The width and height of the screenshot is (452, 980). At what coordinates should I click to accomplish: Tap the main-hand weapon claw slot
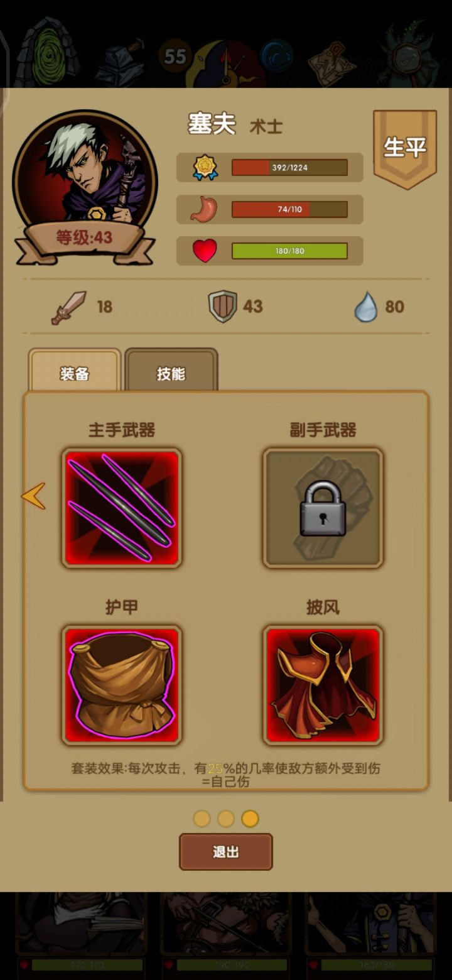pos(122,508)
